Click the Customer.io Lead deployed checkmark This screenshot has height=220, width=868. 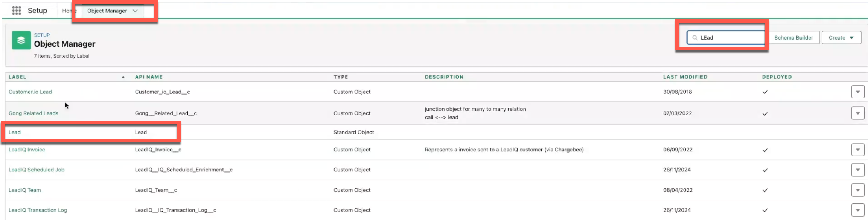(765, 92)
